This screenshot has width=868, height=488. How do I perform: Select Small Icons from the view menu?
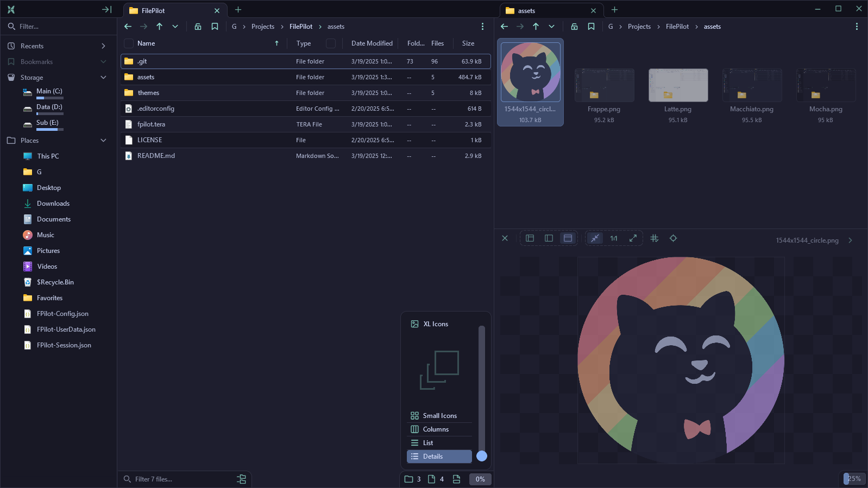point(439,416)
